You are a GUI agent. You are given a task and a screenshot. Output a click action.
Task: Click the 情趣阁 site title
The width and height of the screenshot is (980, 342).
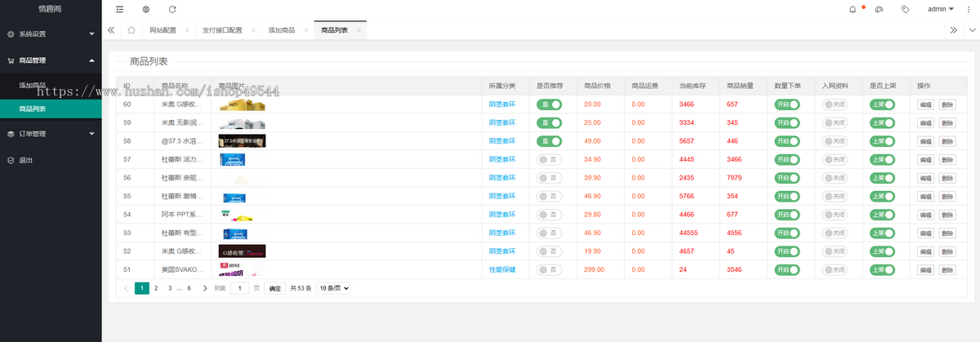(50, 9)
